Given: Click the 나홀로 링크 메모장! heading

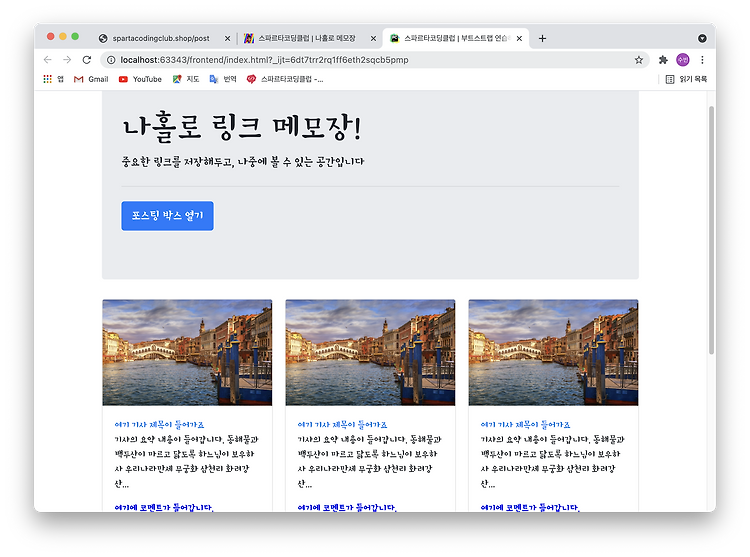Looking at the screenshot, I should click(x=242, y=127).
